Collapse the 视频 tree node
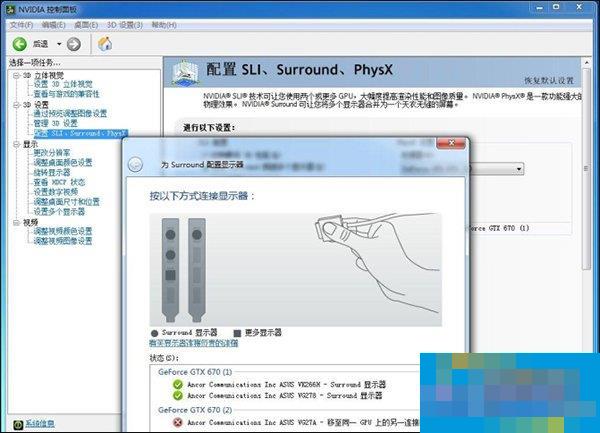The height and width of the screenshot is (433, 600). tap(16, 223)
